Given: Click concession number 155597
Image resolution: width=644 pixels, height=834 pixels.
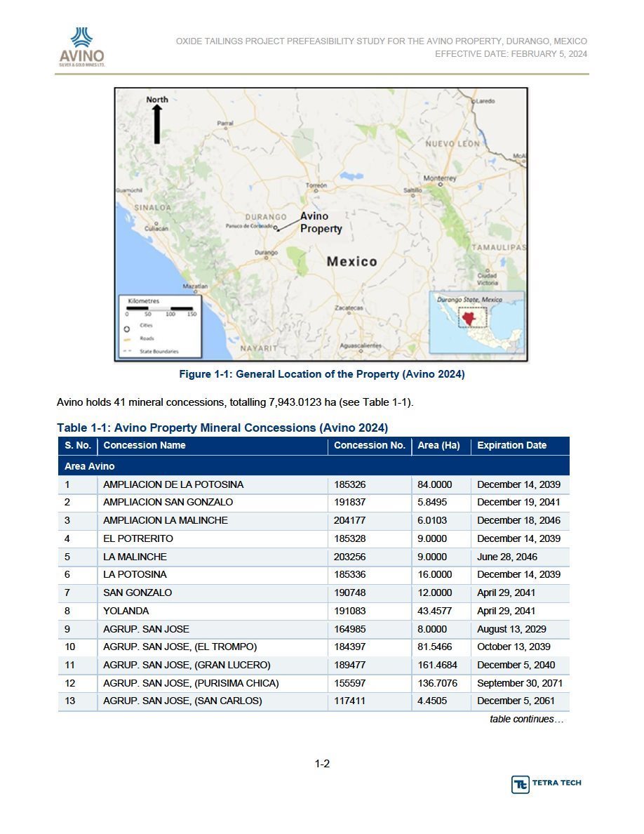Looking at the screenshot, I should 349,683.
